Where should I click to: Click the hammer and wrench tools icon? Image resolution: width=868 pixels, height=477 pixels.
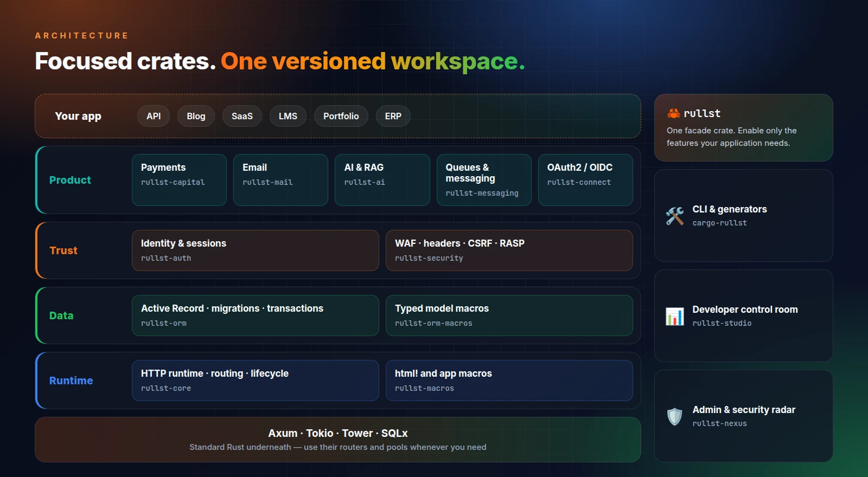675,216
